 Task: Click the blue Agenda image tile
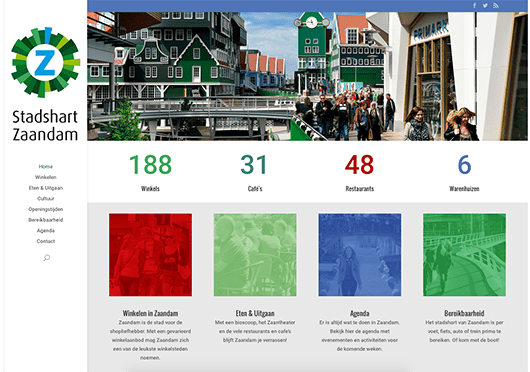pyautogui.click(x=360, y=255)
